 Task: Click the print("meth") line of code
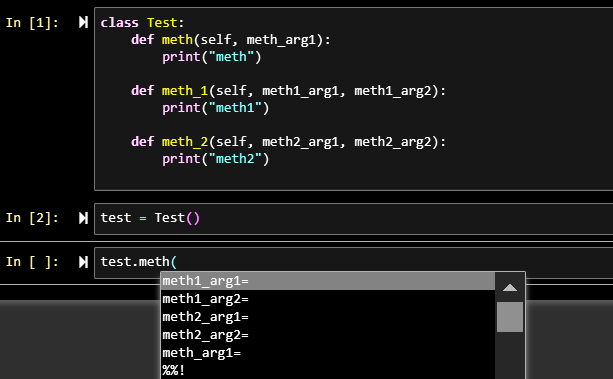(x=212, y=57)
